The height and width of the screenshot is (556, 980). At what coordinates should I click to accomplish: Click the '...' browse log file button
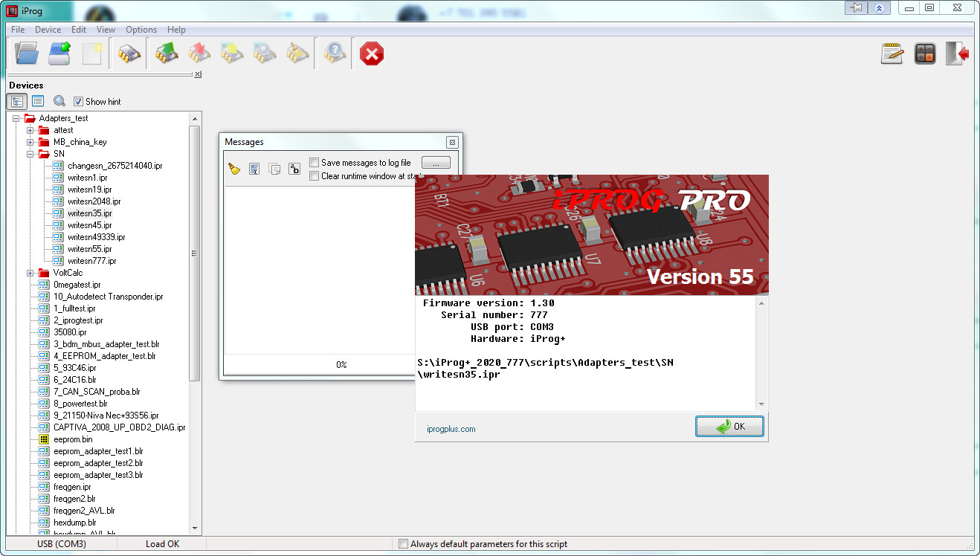pyautogui.click(x=436, y=163)
